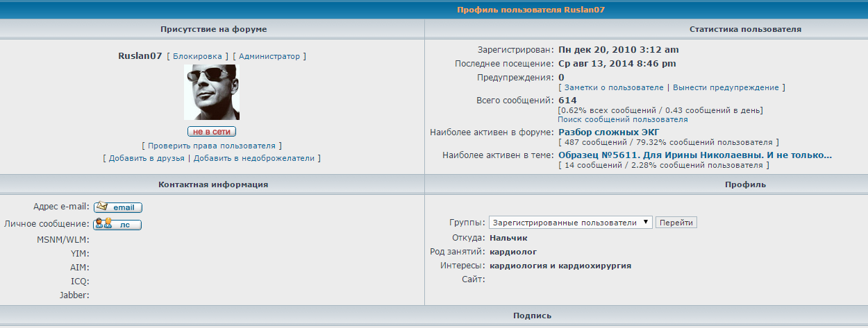Screen dimensions: 868x328
Task: Click the private message ЛС icon
Action: (118, 224)
